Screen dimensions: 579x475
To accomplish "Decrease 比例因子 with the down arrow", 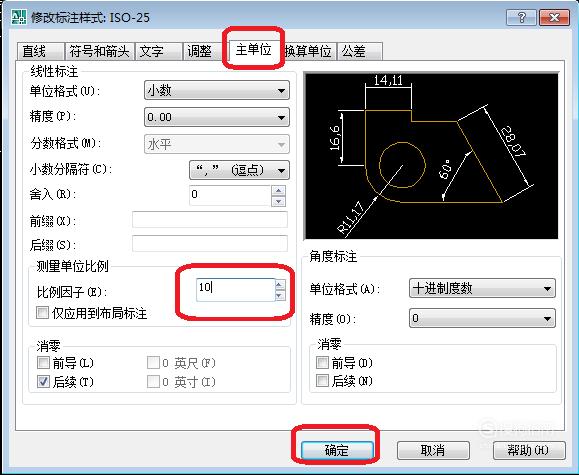I will [x=280, y=295].
